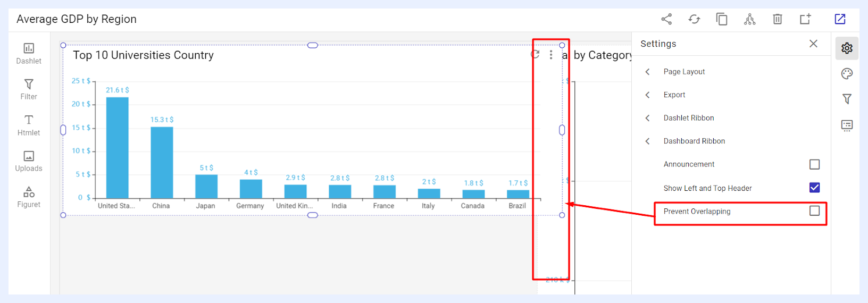Open the Uploads panel
This screenshot has height=303, width=868.
[x=29, y=161]
